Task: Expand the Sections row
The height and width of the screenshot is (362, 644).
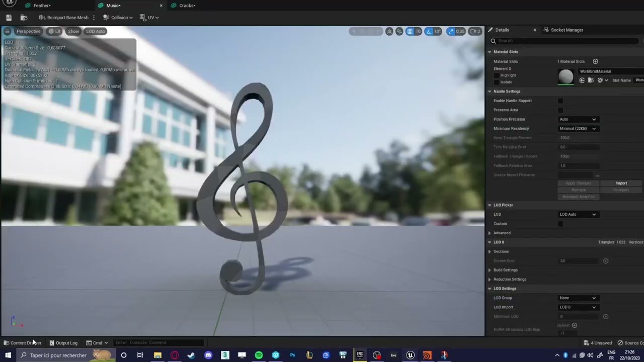Action: [x=490, y=251]
